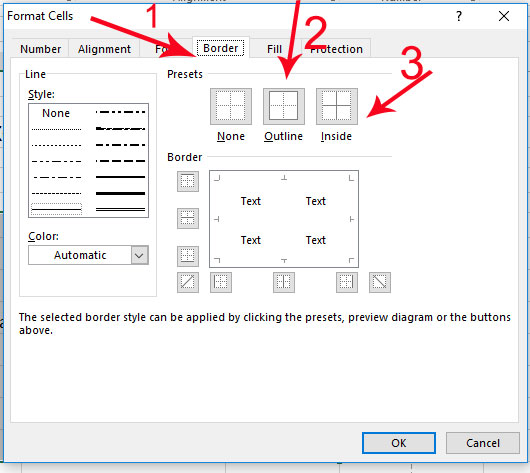Apply the Inside border preset

click(x=337, y=107)
